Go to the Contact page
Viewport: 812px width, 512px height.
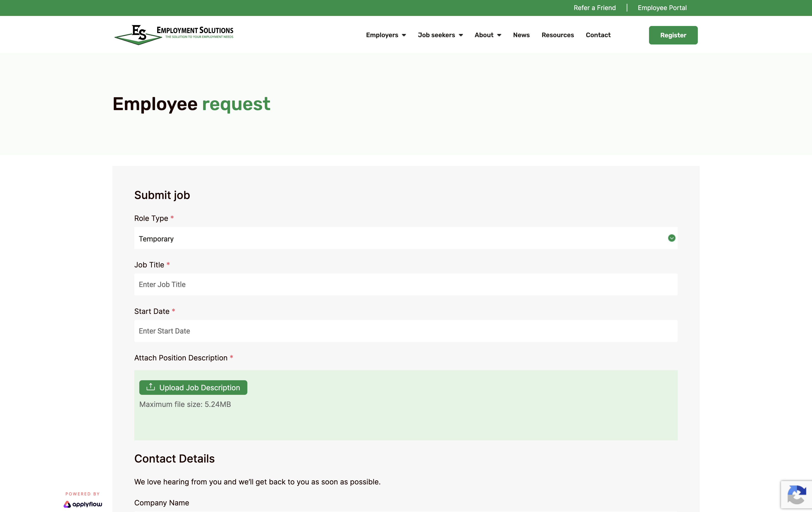point(598,35)
